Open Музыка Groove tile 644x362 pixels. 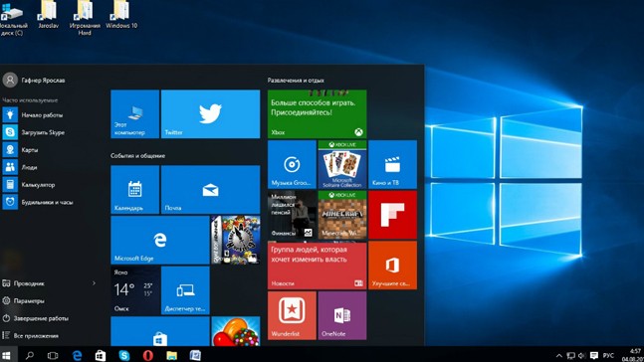(x=292, y=164)
